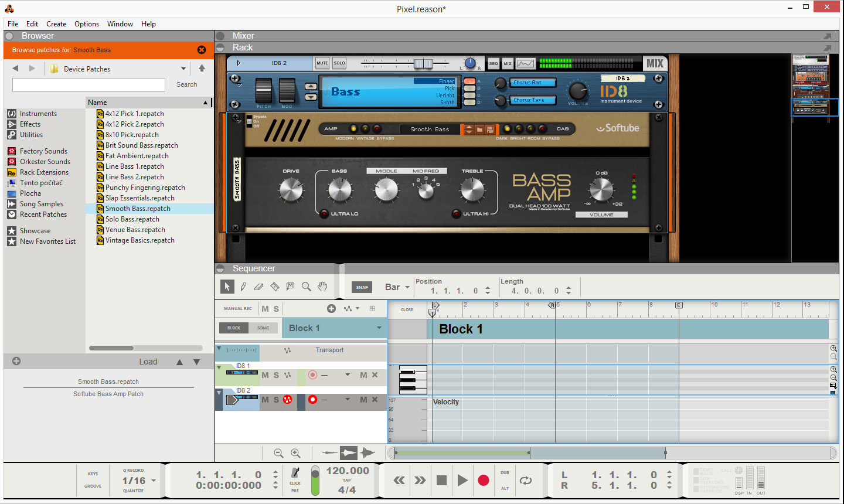844x504 pixels.
Task: Select the Hand tool in sequencer
Action: pos(322,287)
